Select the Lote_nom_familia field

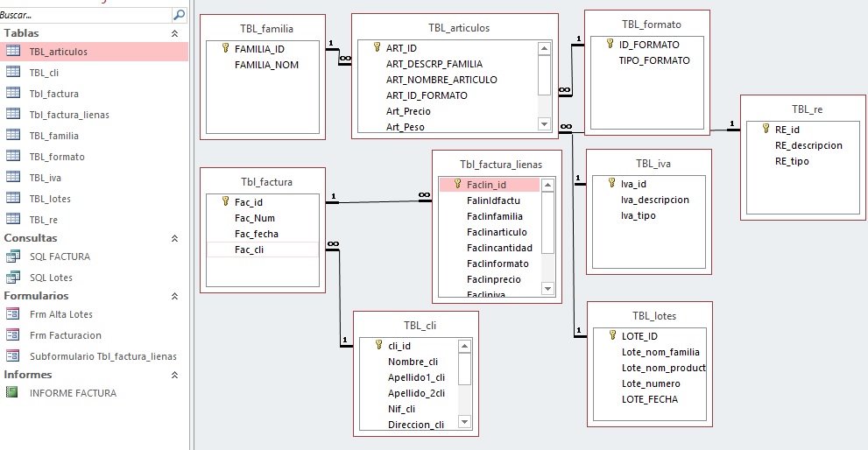[x=660, y=352]
